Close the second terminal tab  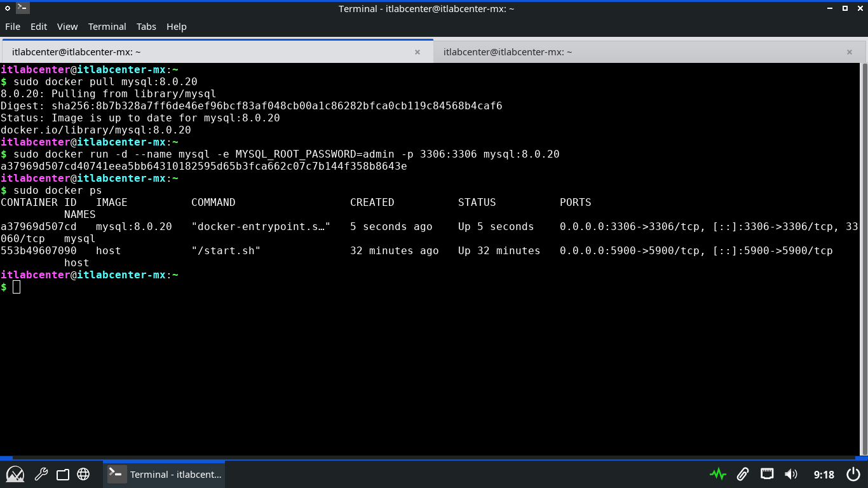[x=850, y=52]
